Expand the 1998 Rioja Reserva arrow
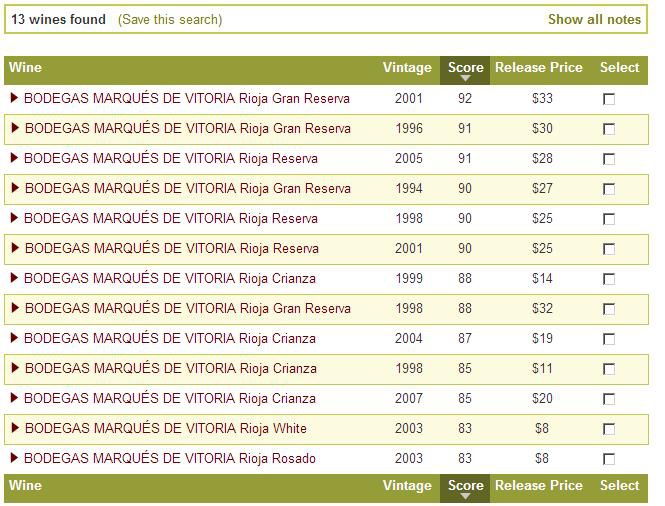The height and width of the screenshot is (506, 665). (x=14, y=218)
